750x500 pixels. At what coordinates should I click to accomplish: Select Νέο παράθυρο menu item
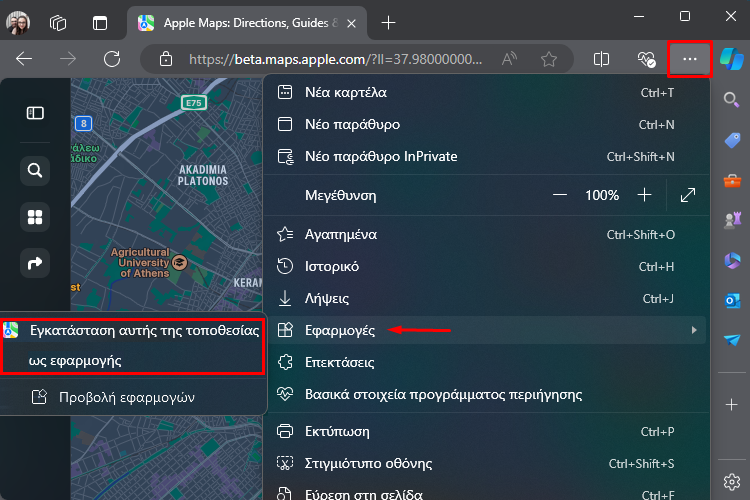(x=486, y=124)
